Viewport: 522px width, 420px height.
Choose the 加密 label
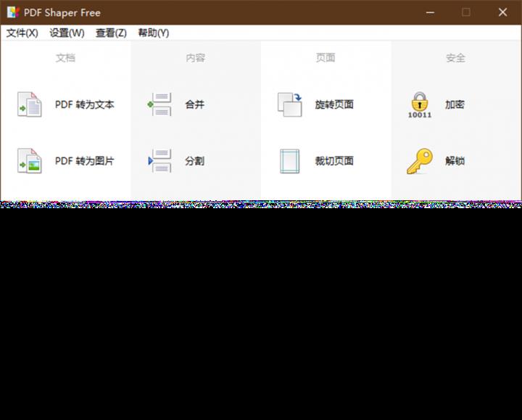coord(455,104)
